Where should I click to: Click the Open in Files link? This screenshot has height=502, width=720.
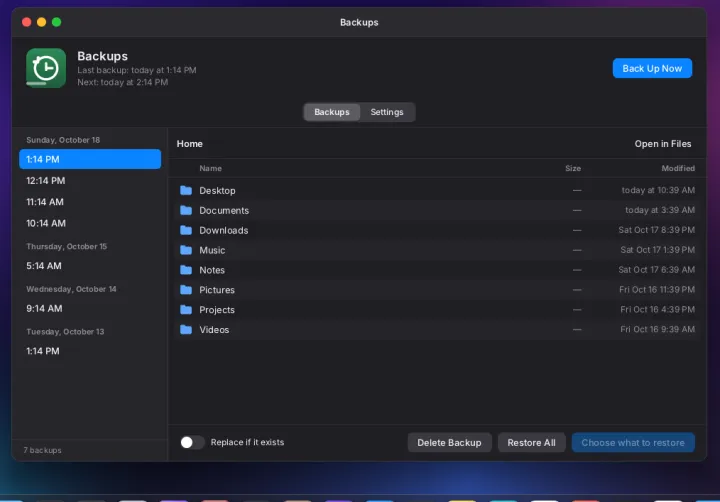coord(663,144)
